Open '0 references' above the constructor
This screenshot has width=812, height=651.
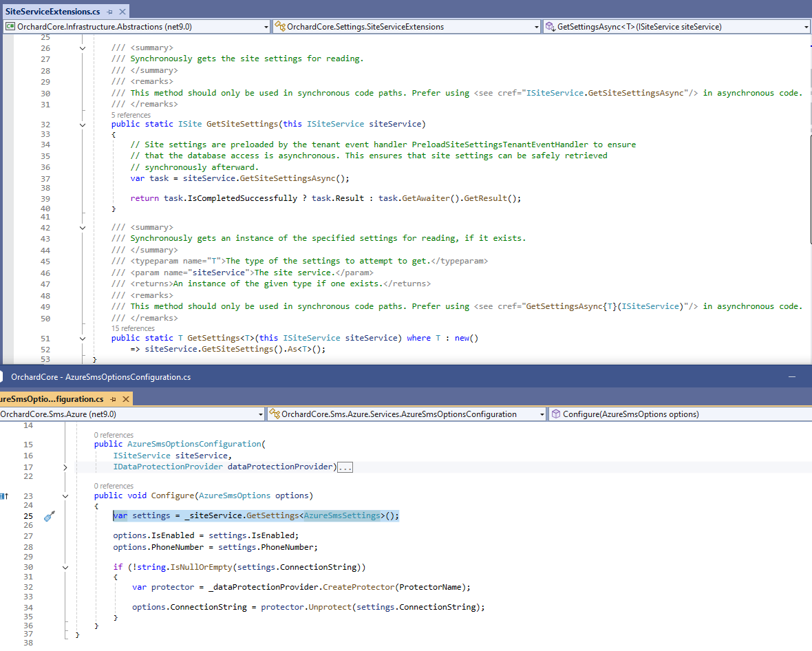[114, 435]
